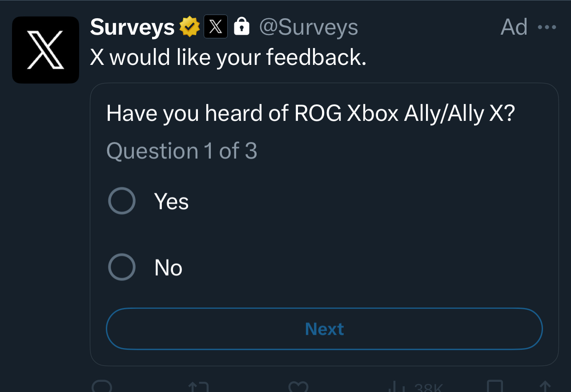Click the padlock icon next to the name

coord(241,27)
